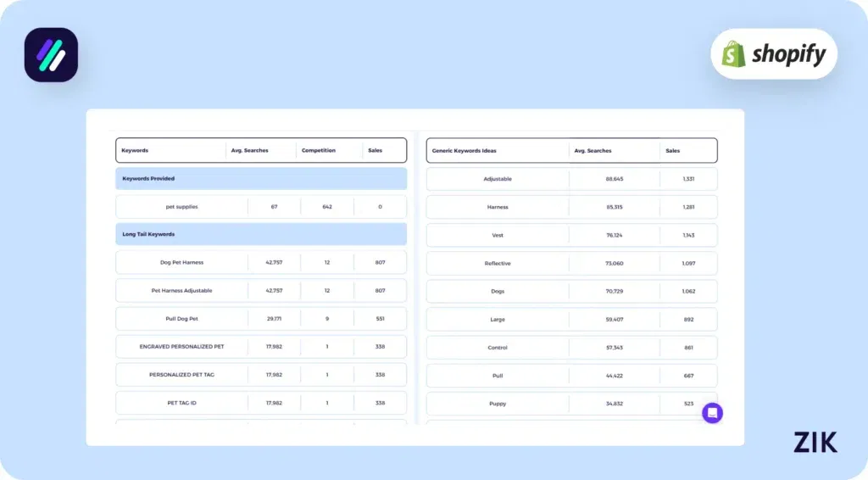The image size is (868, 480).
Task: Click searches value 76,124 for Vest
Action: [614, 235]
